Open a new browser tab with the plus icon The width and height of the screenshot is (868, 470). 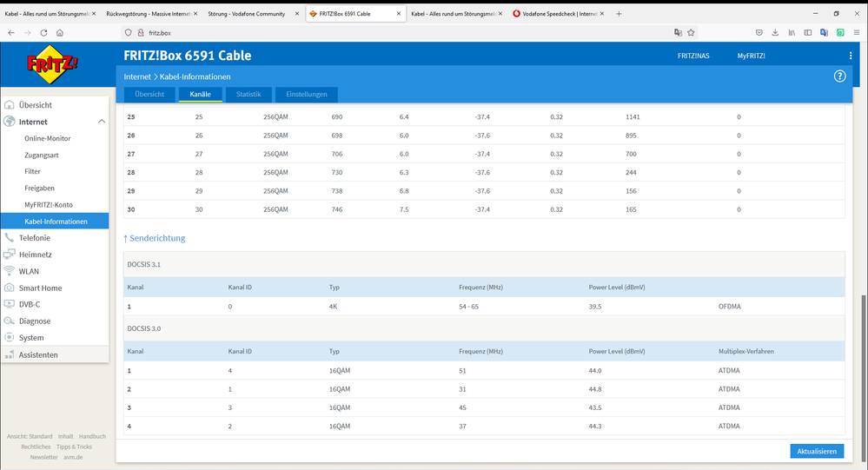(x=619, y=13)
